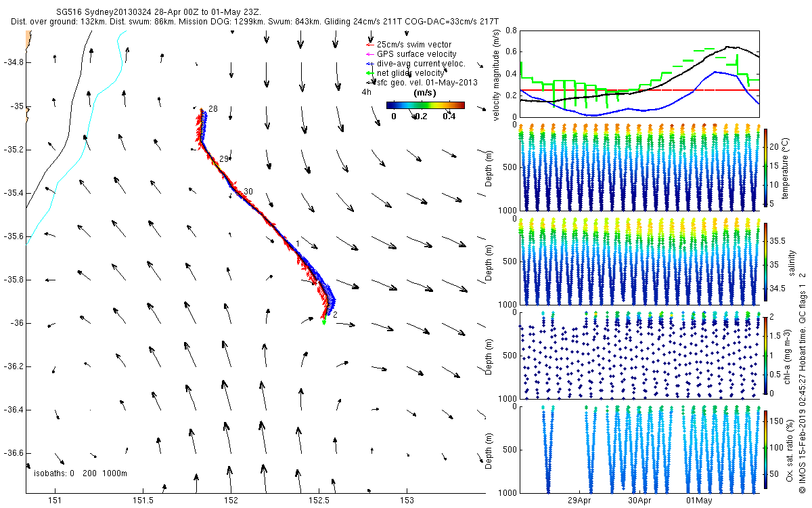Screen dimensions: 812x508
Task: Select the 'dive-avg current veloc.' legend entry
Action: tap(422, 63)
